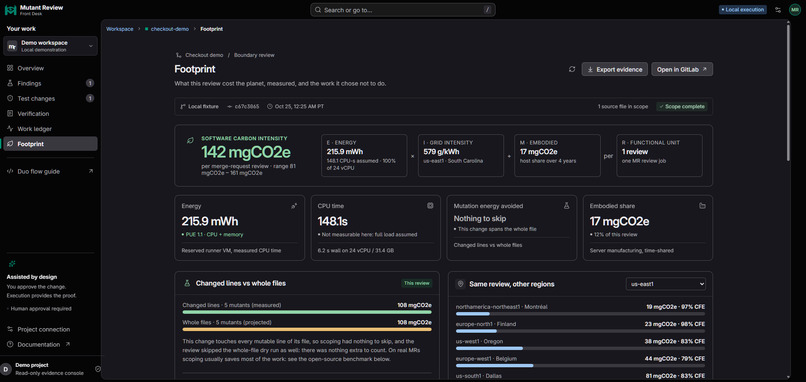Click the Overview grid icon
This screenshot has height=382, width=806.
click(10, 68)
